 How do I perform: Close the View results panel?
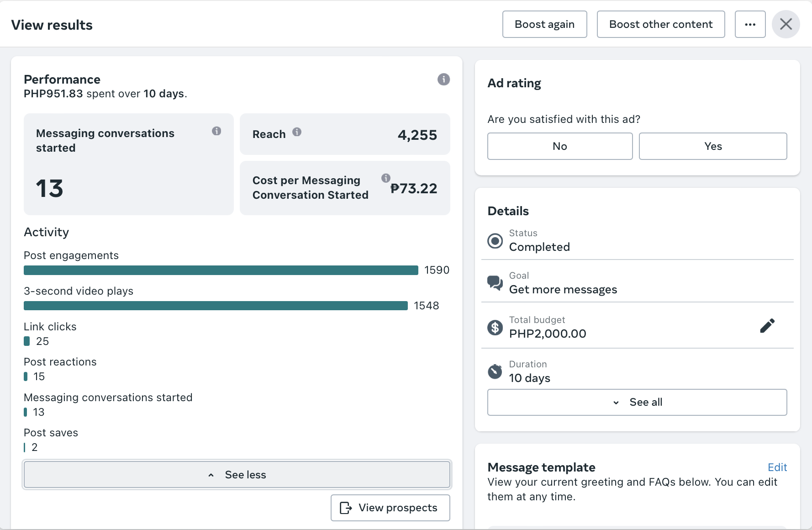[786, 24]
